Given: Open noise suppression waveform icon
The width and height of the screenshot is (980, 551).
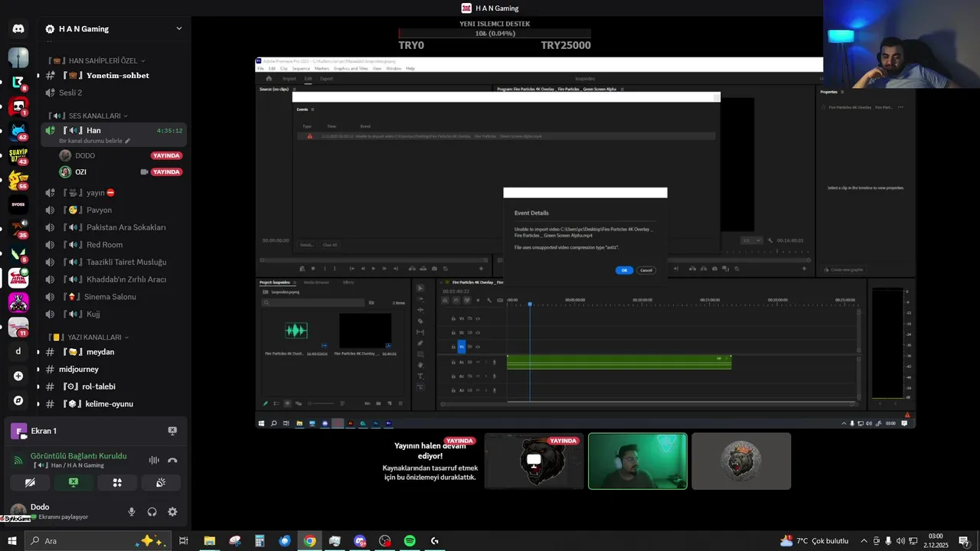Looking at the screenshot, I should point(154,460).
